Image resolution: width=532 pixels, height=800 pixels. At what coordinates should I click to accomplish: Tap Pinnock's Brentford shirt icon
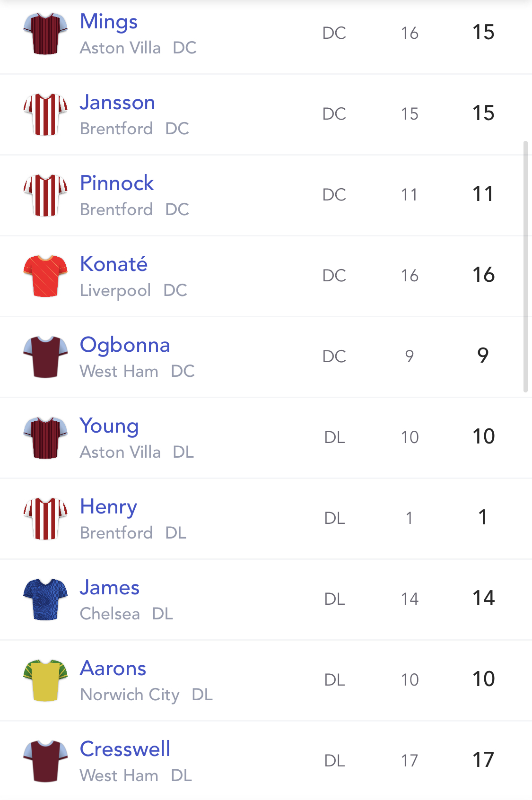coord(45,195)
